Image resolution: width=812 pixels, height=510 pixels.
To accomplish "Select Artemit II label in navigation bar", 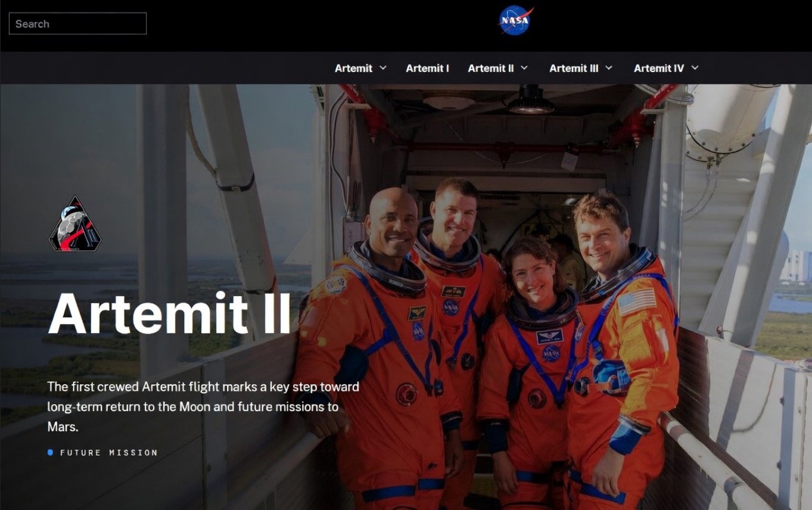I will tap(490, 69).
